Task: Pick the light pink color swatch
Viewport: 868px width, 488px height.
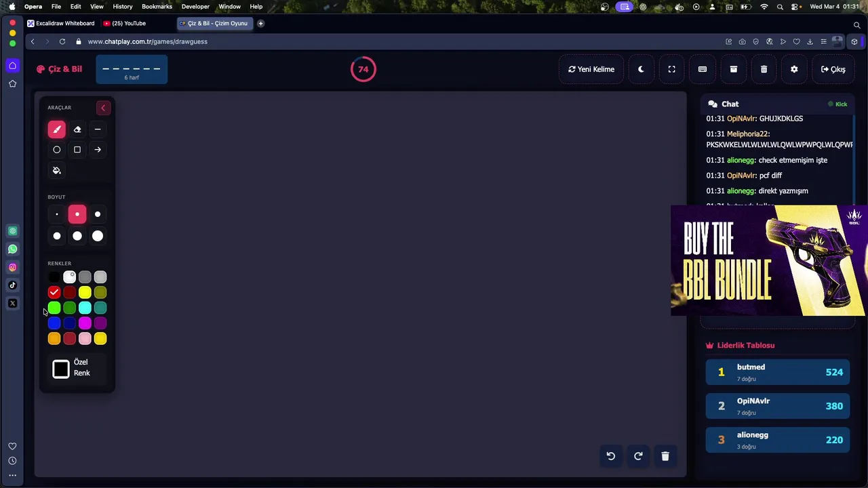Action: click(85, 339)
